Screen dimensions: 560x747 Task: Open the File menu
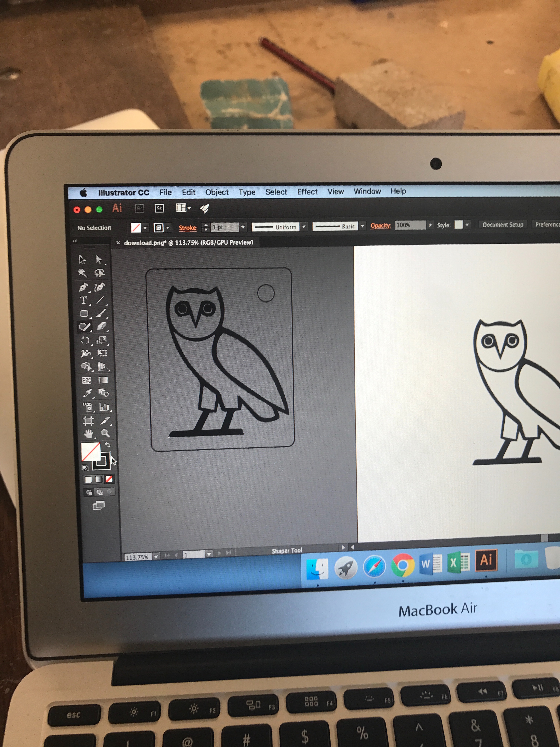tap(165, 192)
